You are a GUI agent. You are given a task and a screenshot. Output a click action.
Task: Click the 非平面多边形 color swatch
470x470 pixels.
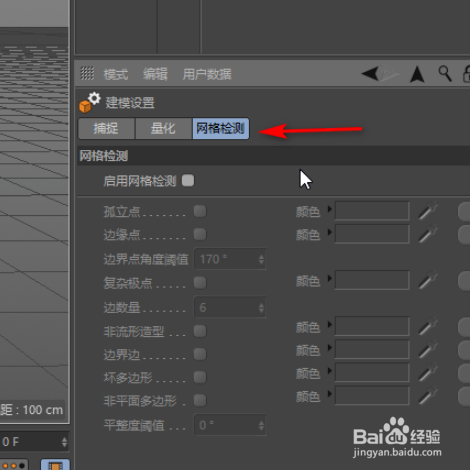372,395
